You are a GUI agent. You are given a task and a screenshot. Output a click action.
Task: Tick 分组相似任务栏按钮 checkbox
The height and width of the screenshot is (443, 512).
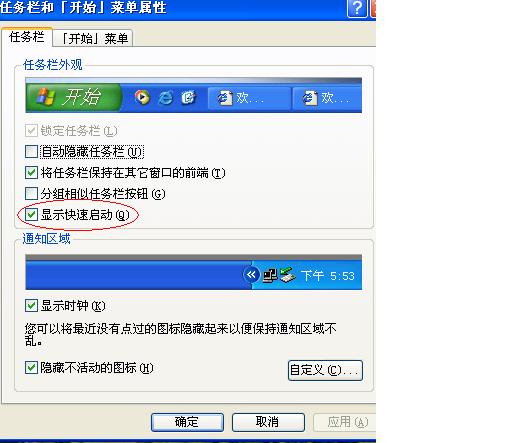pos(31,194)
